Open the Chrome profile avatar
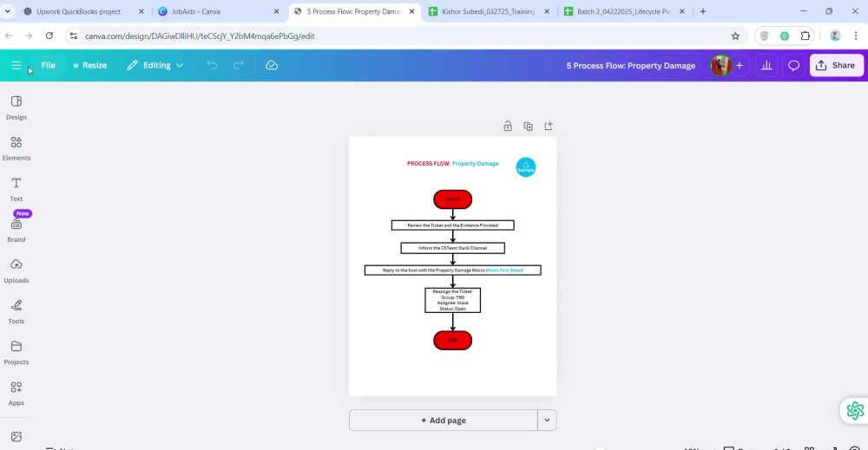This screenshot has height=450, width=868. click(x=835, y=36)
